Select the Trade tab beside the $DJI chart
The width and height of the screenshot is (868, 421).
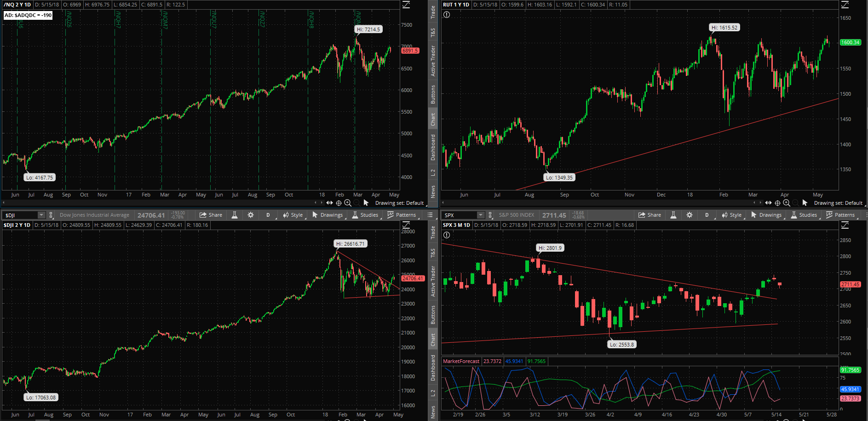pos(433,232)
